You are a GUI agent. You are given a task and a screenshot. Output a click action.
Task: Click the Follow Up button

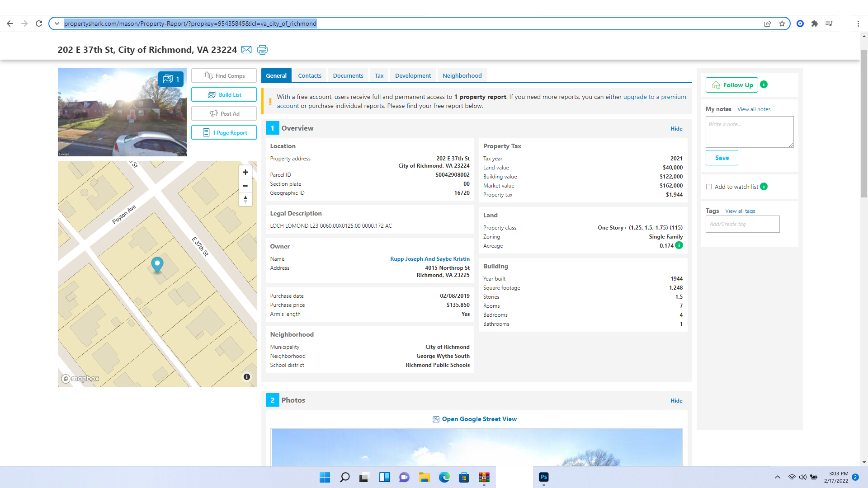click(732, 85)
